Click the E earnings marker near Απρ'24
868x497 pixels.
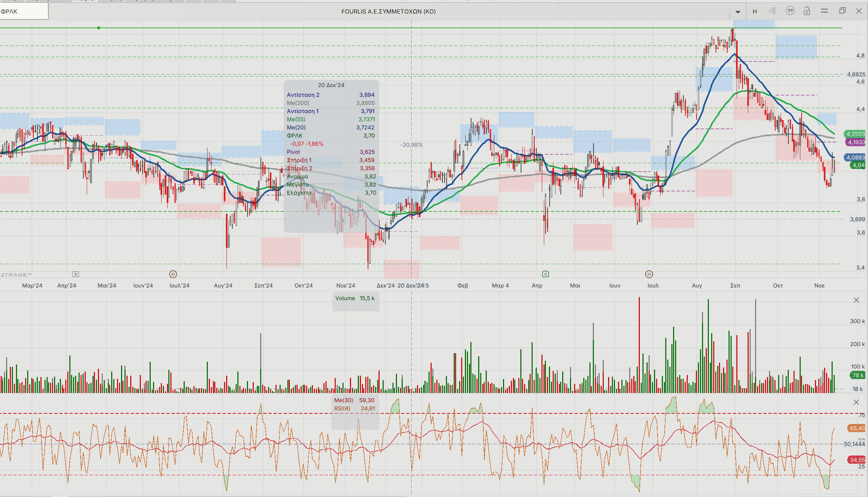(76, 274)
